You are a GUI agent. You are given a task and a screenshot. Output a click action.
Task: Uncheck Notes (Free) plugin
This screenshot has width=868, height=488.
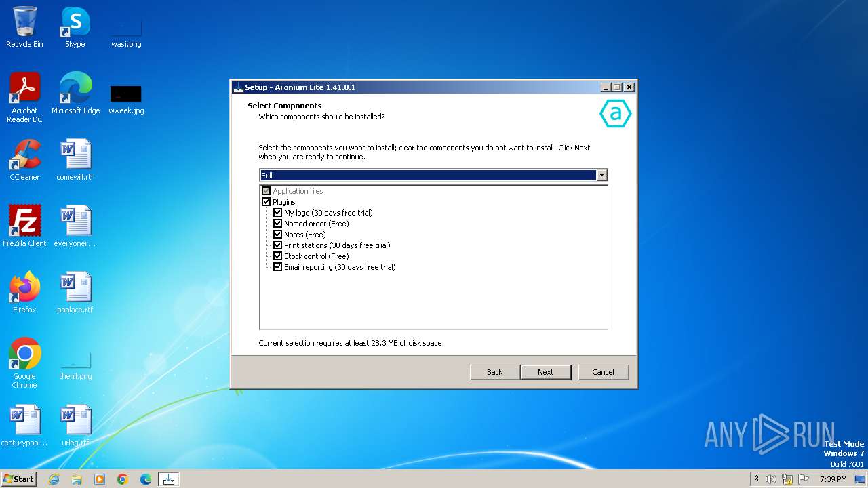click(277, 235)
